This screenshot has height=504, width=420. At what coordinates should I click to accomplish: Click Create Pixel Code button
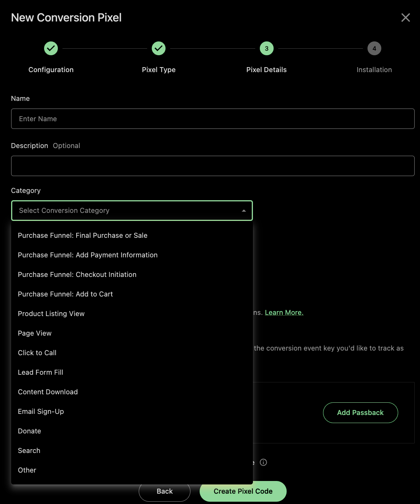pyautogui.click(x=243, y=491)
